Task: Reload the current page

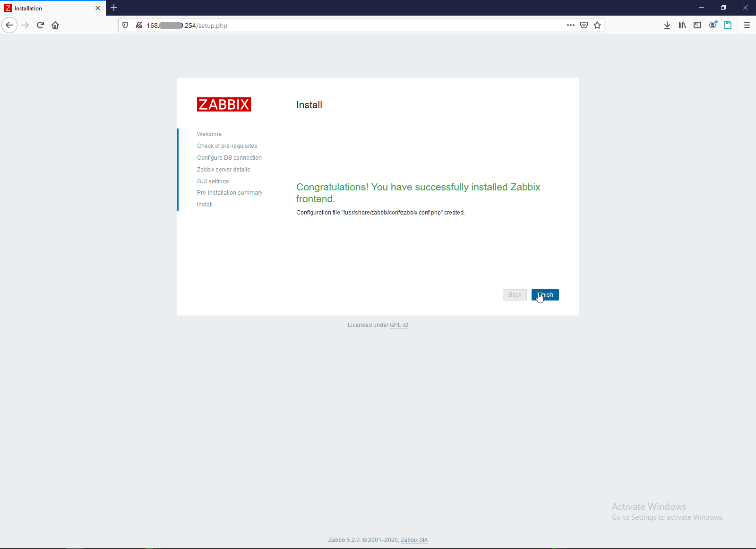Action: point(40,25)
